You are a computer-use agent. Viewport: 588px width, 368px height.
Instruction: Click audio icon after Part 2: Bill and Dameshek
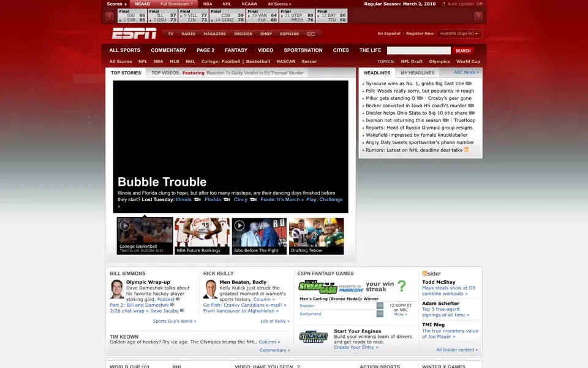click(172, 305)
